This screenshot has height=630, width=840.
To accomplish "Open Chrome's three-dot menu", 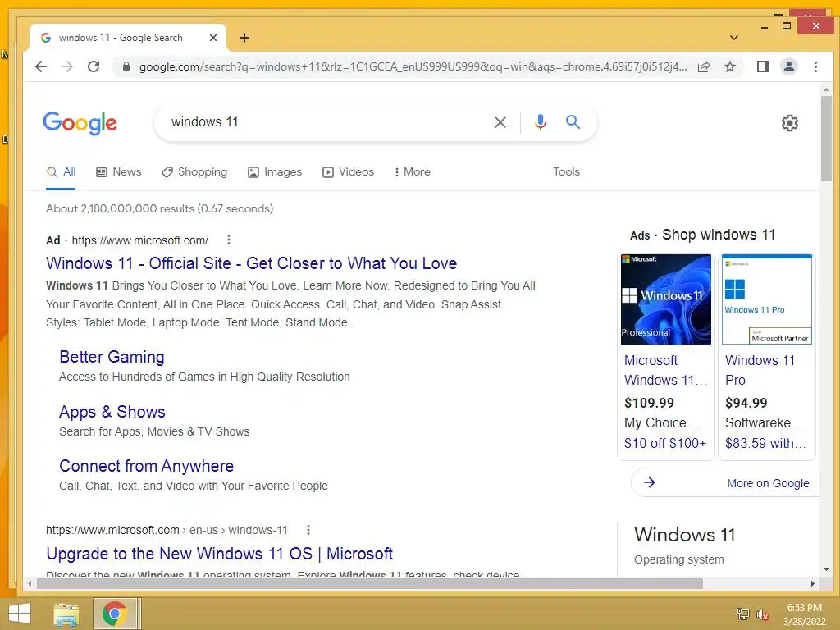I will (x=815, y=66).
